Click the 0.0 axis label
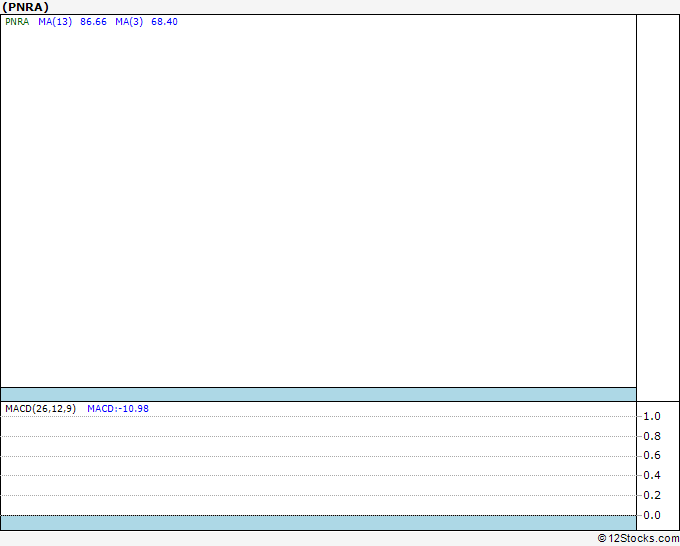680x546 pixels. [652, 515]
